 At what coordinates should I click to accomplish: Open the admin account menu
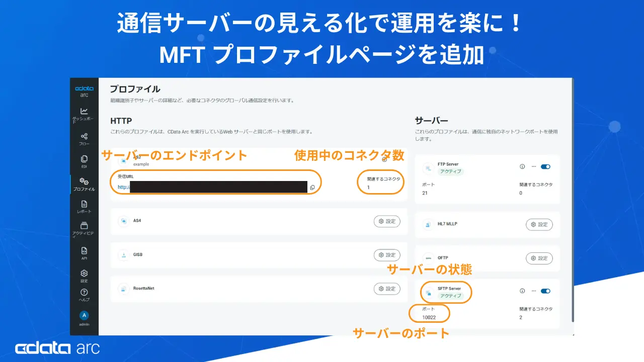tap(85, 315)
